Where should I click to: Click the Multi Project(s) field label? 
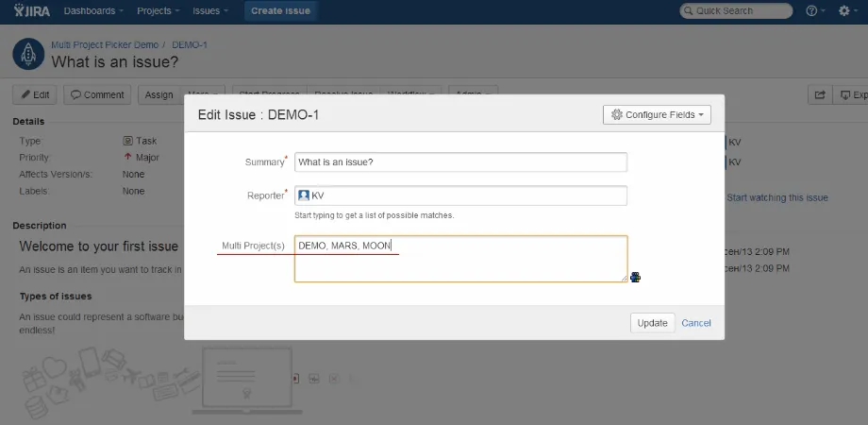pyautogui.click(x=253, y=246)
